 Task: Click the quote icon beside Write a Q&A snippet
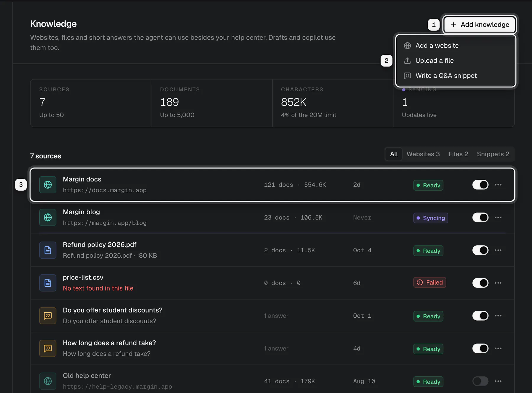coord(407,76)
